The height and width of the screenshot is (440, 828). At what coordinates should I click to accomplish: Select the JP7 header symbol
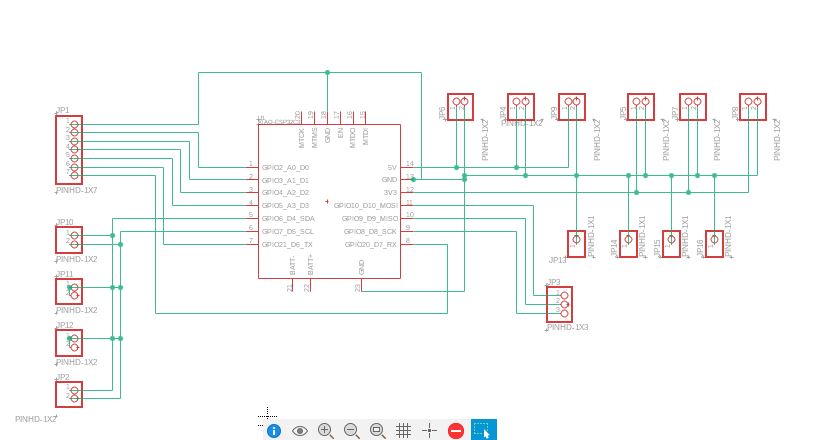pyautogui.click(x=692, y=107)
